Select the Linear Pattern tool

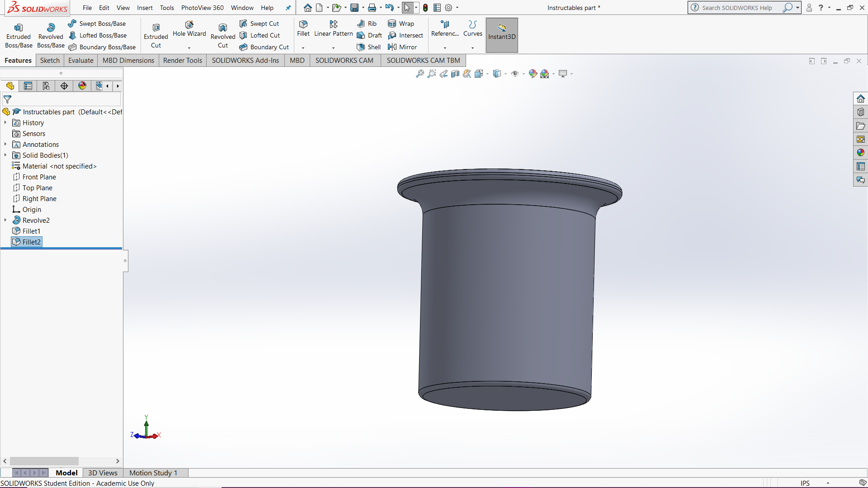pos(334,28)
